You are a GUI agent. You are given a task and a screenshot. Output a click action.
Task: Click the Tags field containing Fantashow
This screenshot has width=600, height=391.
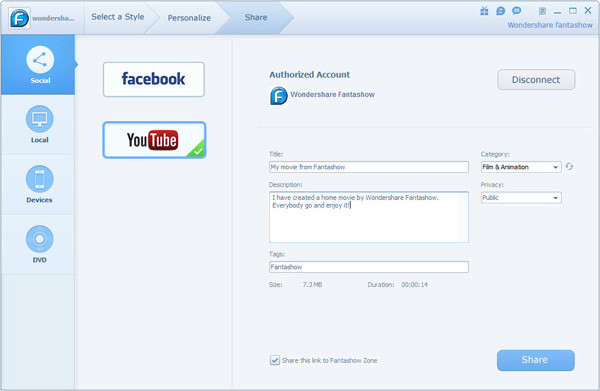point(369,267)
